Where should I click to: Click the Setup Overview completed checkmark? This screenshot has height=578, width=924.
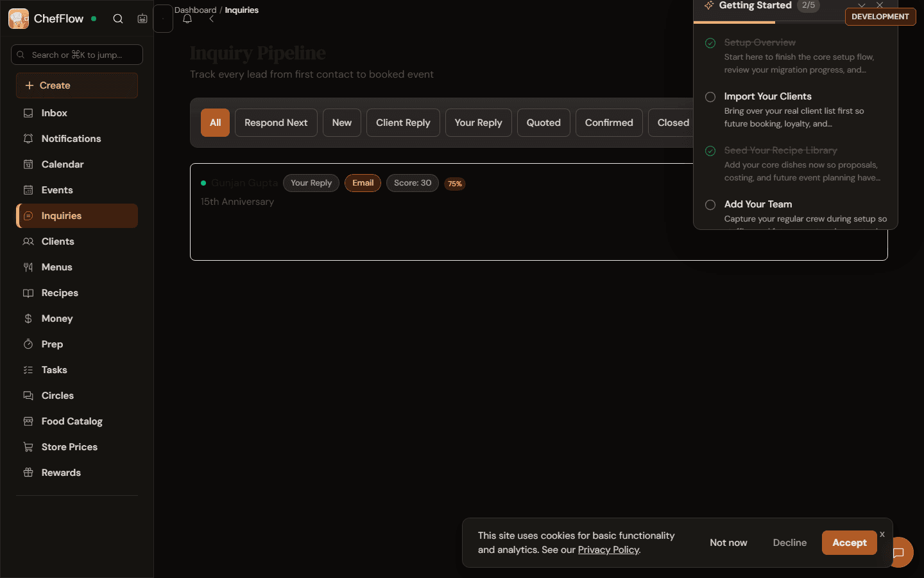710,43
